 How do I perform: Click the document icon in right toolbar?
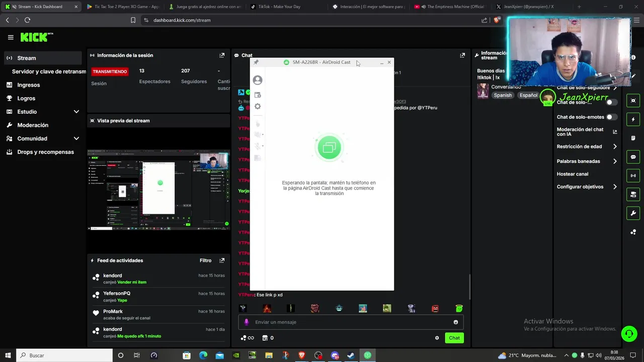click(633, 138)
